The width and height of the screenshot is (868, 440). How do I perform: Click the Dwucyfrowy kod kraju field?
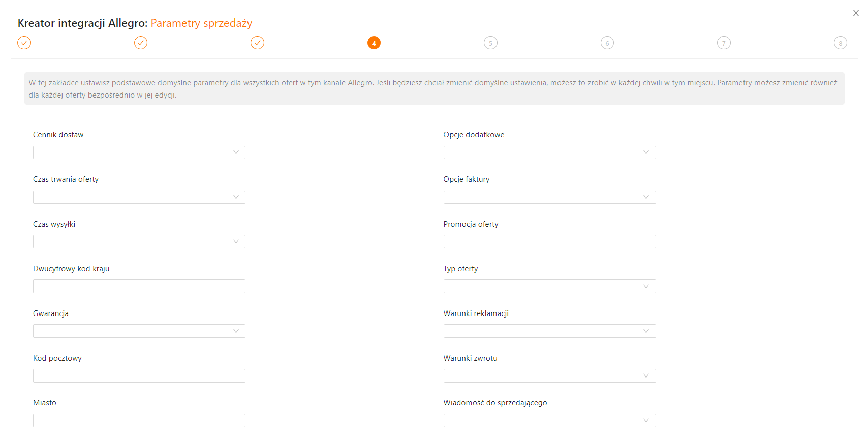point(139,287)
